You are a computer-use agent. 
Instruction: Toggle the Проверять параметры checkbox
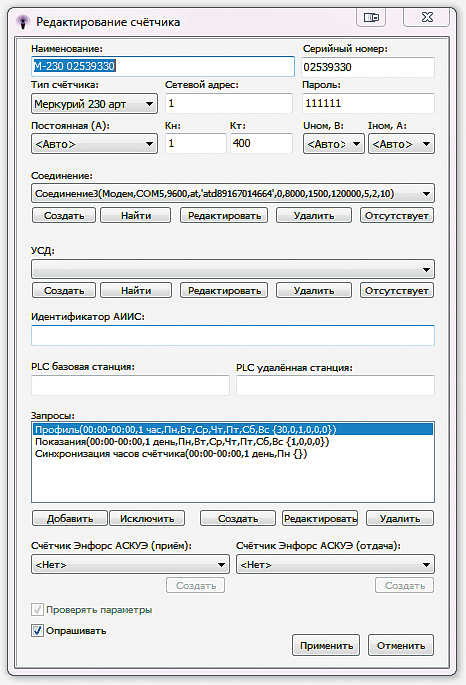[x=37, y=609]
